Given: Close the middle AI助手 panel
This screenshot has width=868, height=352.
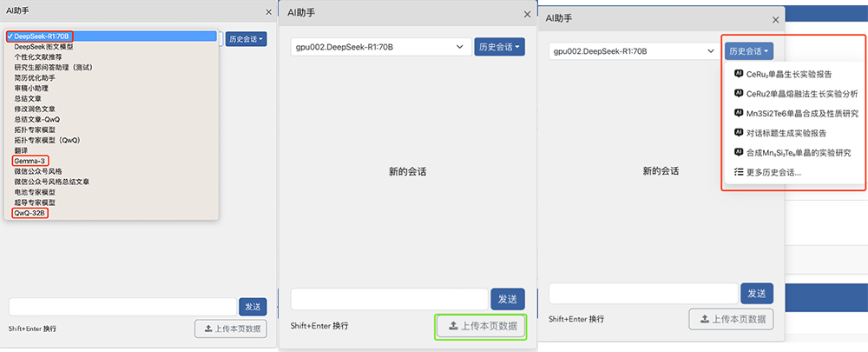Looking at the screenshot, I should 527,15.
